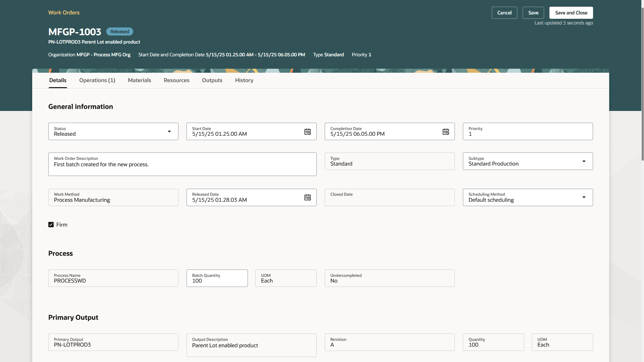
Task: Go back via Work Orders link
Action: point(64,12)
